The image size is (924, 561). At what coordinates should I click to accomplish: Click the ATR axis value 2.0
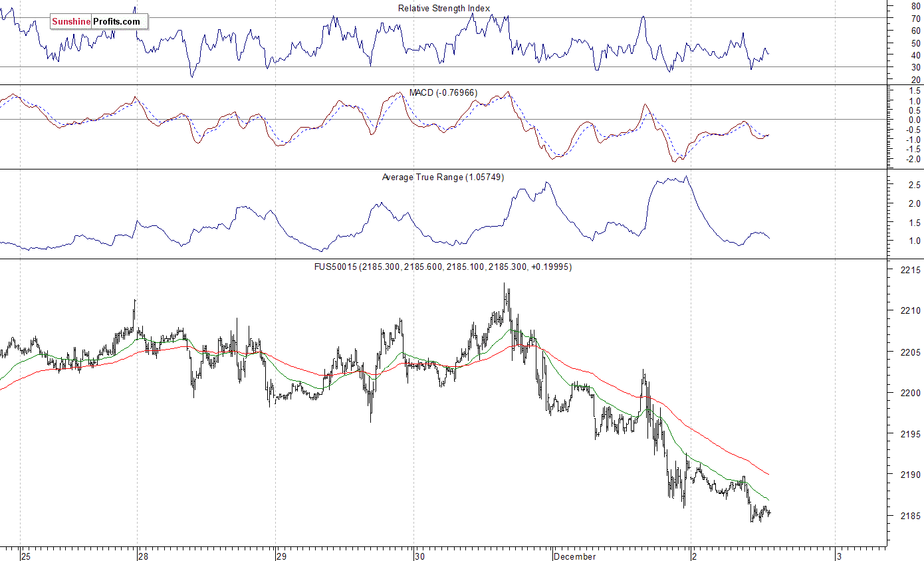tap(915, 204)
